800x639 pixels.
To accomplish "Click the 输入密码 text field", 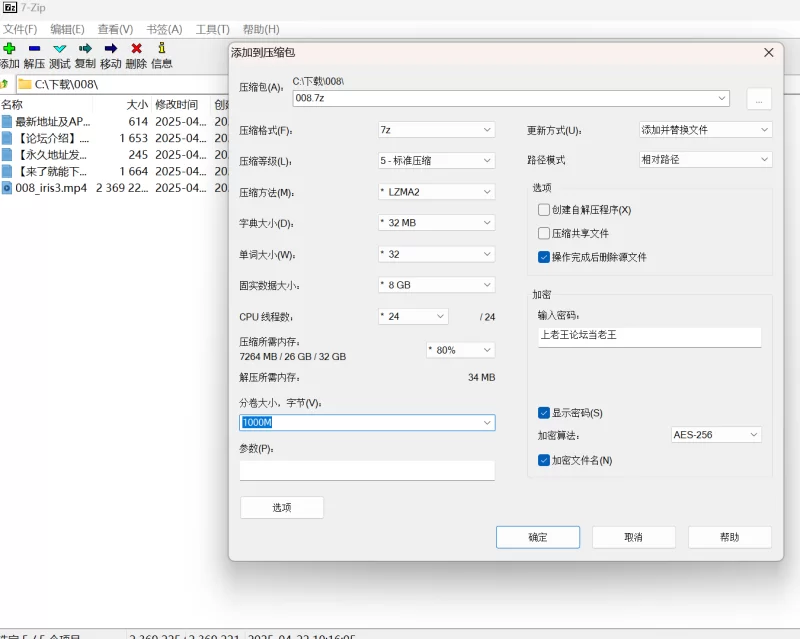I will coord(649,336).
